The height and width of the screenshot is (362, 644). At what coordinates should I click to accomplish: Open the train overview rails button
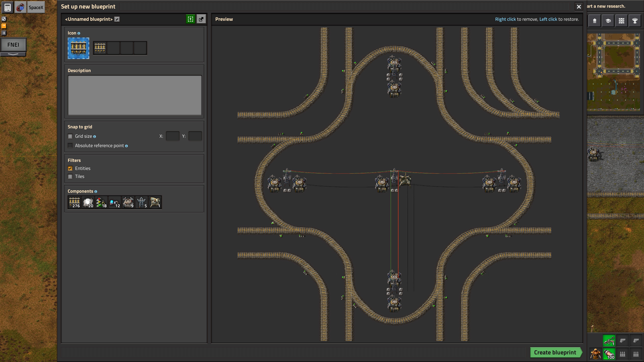(x=622, y=21)
